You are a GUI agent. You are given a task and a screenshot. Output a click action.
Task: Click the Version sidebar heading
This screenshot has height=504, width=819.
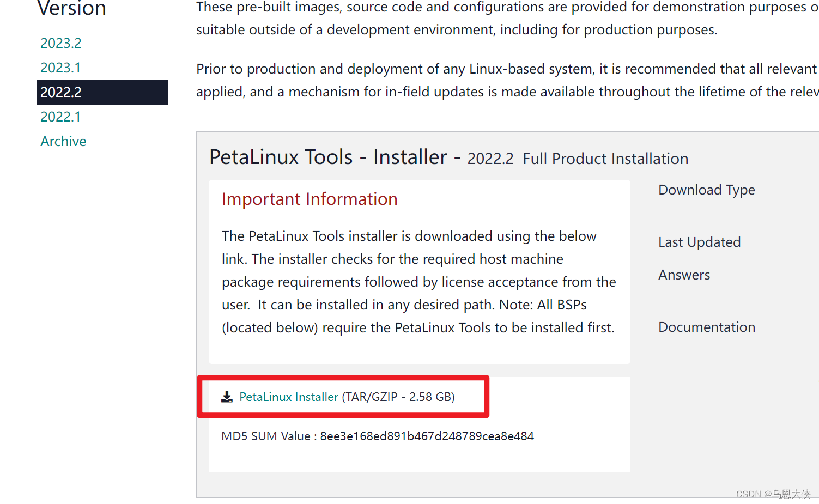click(71, 8)
